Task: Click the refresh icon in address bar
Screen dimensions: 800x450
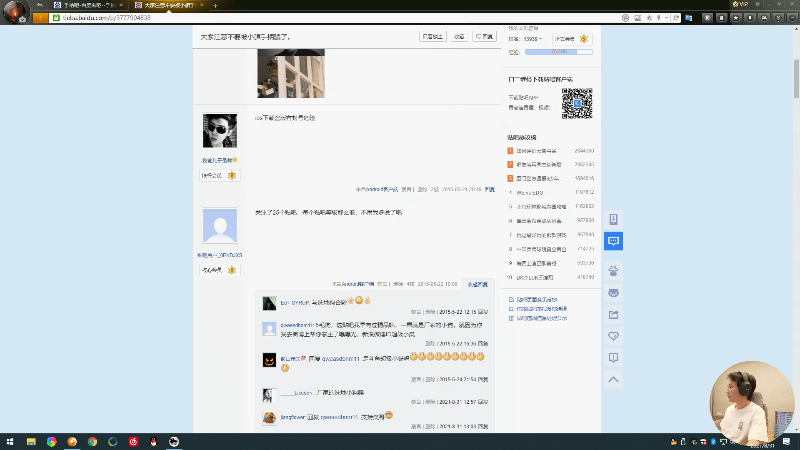Action: point(676,18)
